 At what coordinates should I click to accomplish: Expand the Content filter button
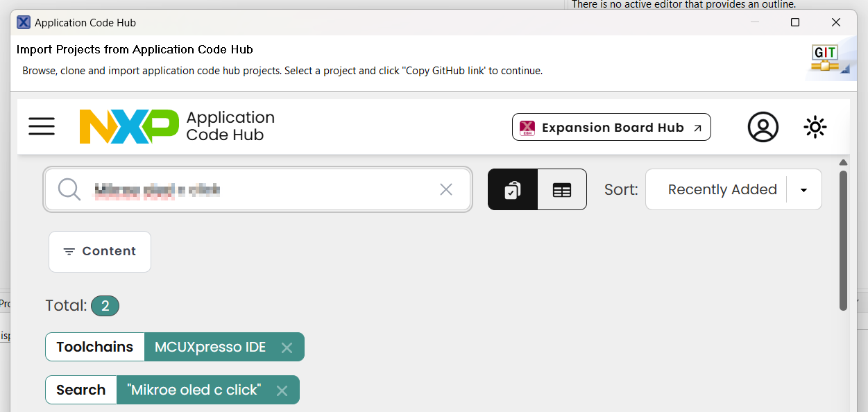[x=100, y=251]
